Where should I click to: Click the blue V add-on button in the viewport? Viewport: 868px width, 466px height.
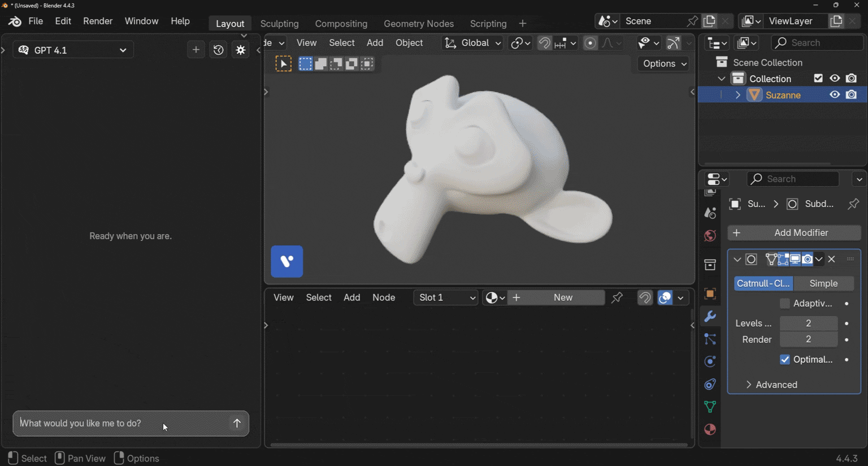(x=287, y=261)
